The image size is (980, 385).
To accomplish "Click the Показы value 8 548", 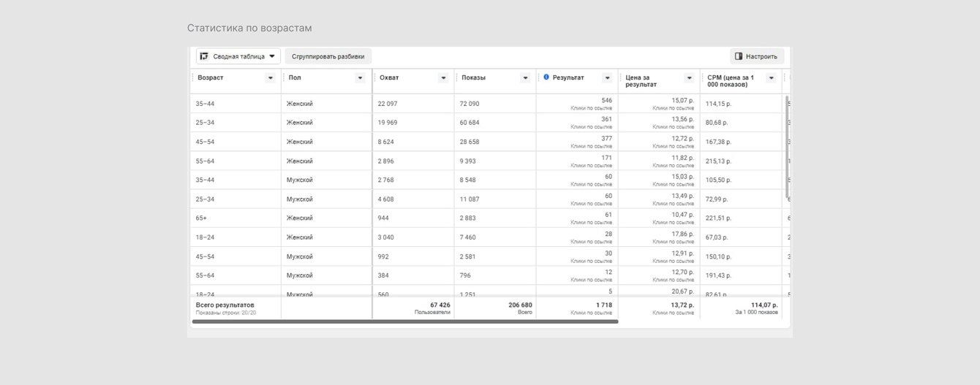I will tap(467, 180).
